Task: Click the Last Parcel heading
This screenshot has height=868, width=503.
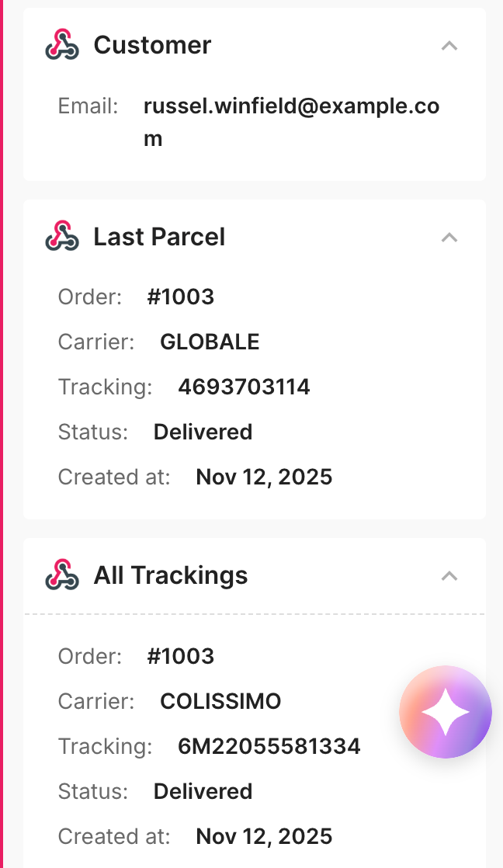Action: tap(159, 237)
